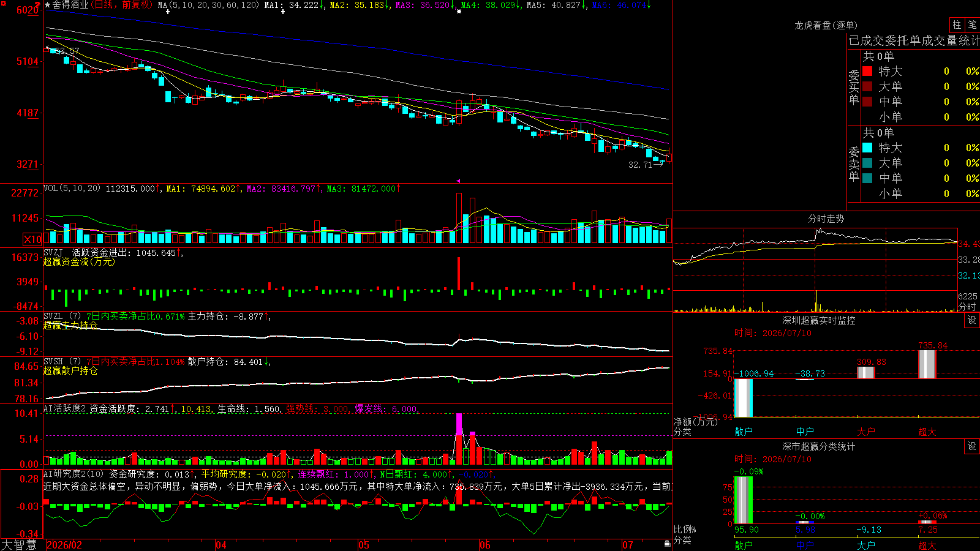Viewport: 980px width, 551px height.
Task: Click 中户 category in 深市超赢分类统计 chart
Action: (x=805, y=545)
